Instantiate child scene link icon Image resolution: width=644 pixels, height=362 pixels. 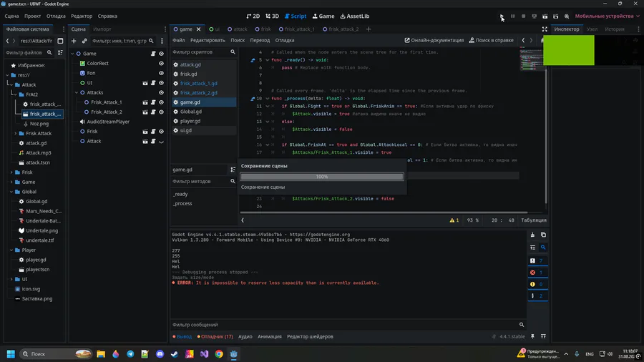coord(84,41)
